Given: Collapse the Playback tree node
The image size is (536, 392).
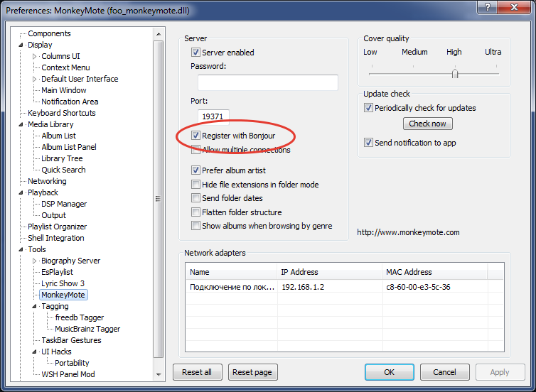Looking at the screenshot, I should [21, 192].
